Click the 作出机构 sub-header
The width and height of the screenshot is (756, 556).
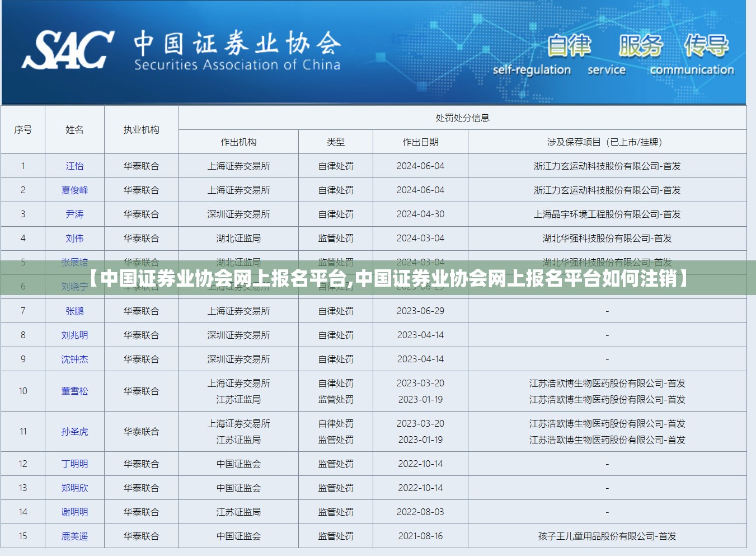click(x=239, y=142)
